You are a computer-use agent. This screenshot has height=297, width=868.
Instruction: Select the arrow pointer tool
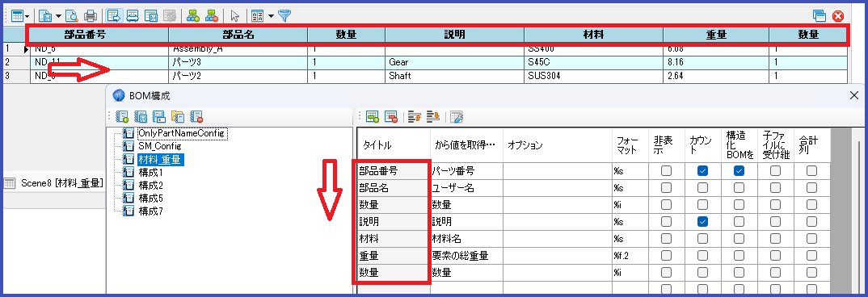[234, 16]
